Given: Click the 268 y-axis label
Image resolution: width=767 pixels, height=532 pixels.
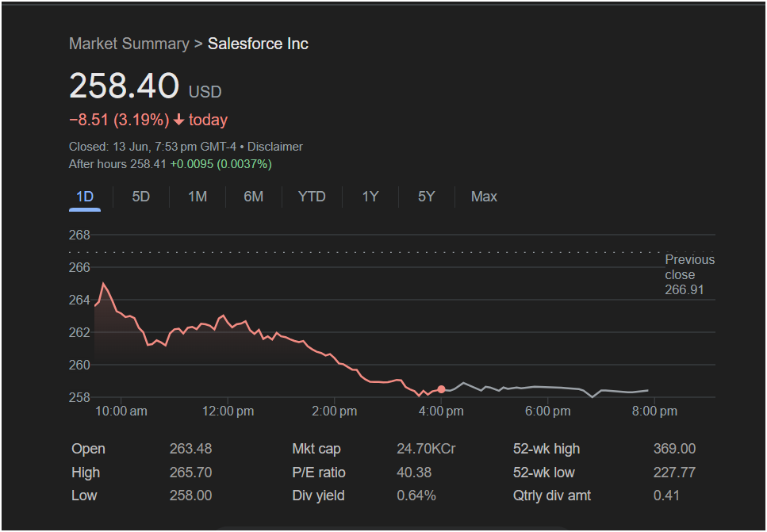Looking at the screenshot, I should click(79, 235).
